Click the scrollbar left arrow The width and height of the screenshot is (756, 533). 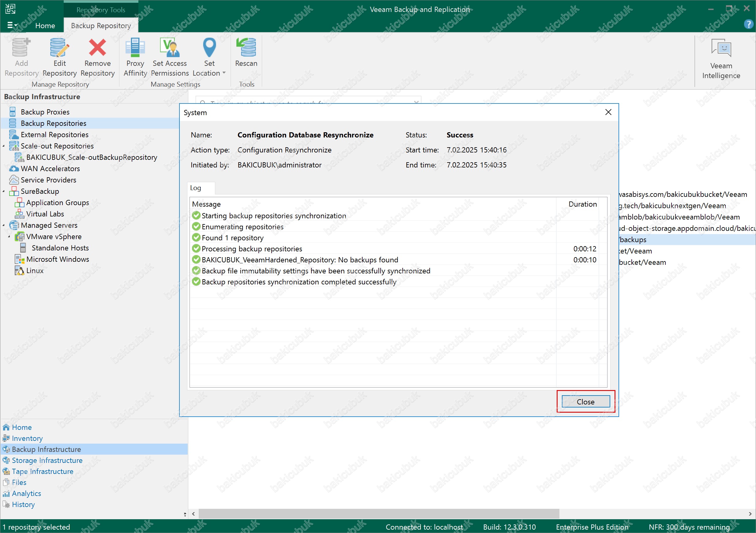pos(194,514)
